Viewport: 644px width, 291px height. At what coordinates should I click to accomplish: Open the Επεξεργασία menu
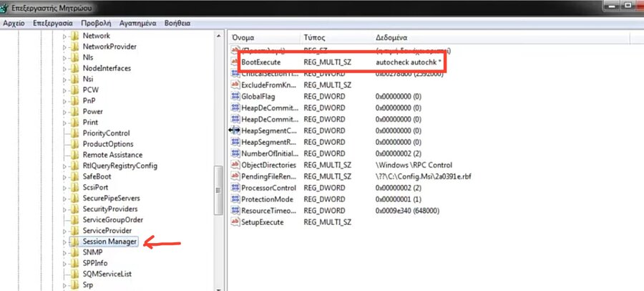tap(52, 23)
